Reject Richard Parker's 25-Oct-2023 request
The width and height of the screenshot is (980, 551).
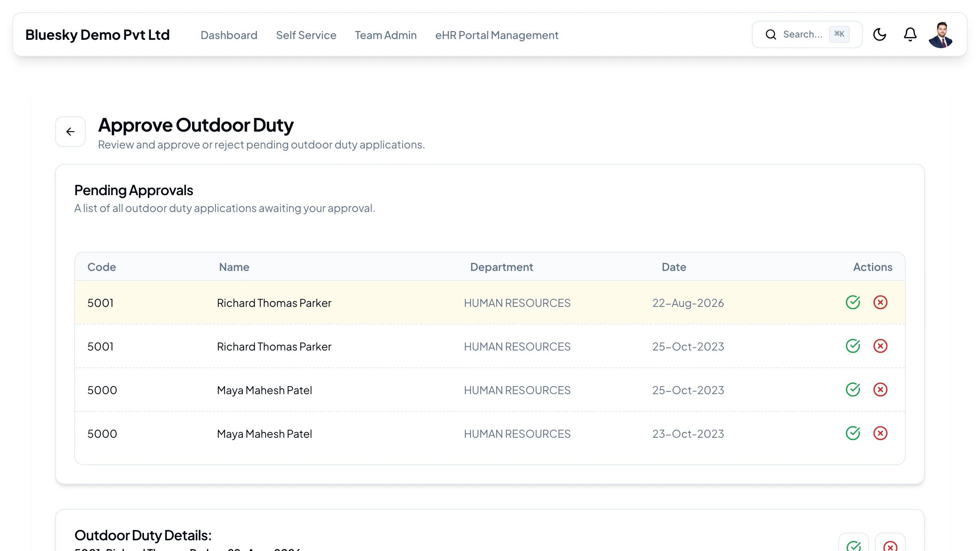tap(880, 346)
